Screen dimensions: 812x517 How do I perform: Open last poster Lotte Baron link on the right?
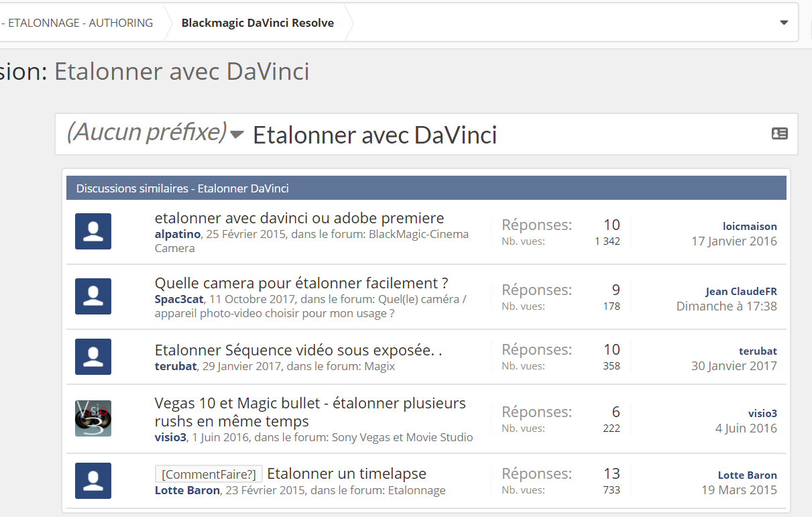748,475
